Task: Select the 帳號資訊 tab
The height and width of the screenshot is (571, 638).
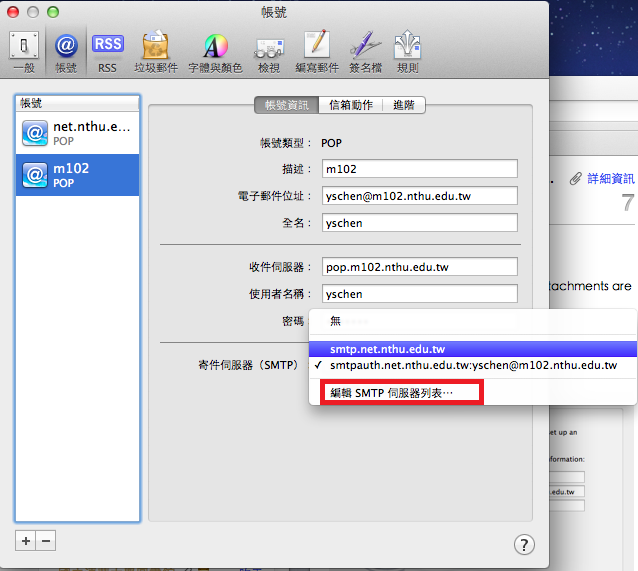Action: coord(286,105)
